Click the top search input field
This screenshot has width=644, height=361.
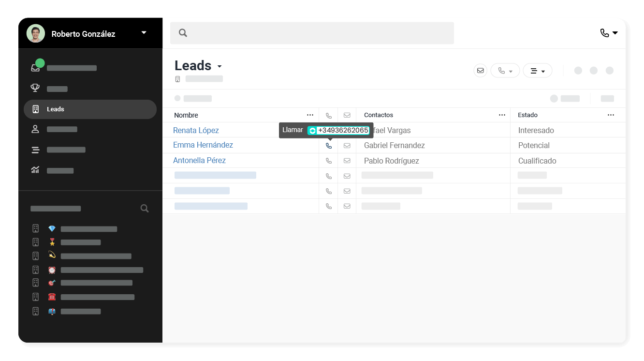click(312, 33)
